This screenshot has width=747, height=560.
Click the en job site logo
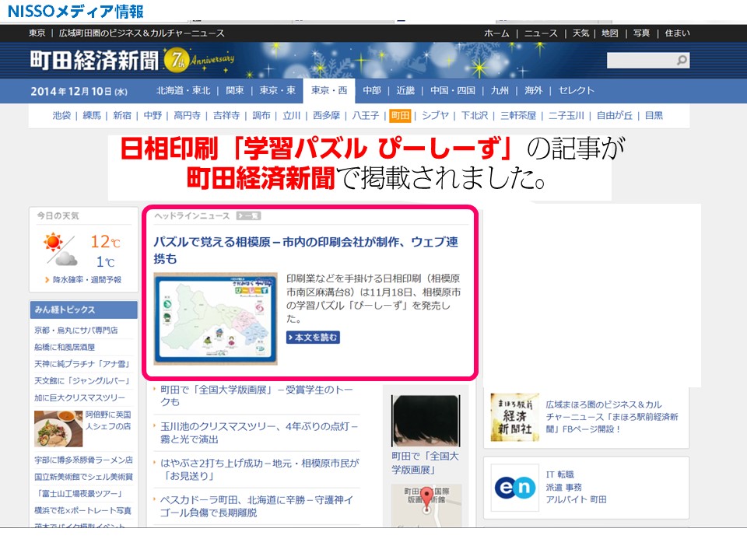[x=514, y=488]
